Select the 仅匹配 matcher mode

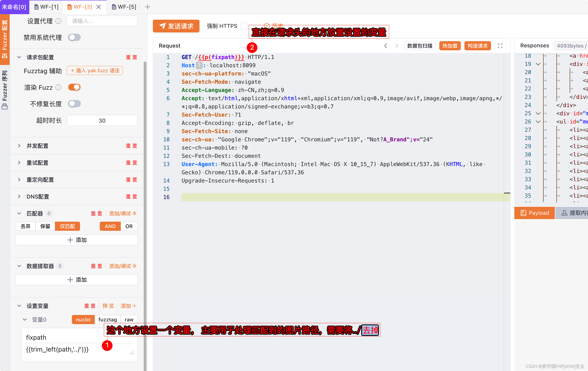(x=67, y=226)
